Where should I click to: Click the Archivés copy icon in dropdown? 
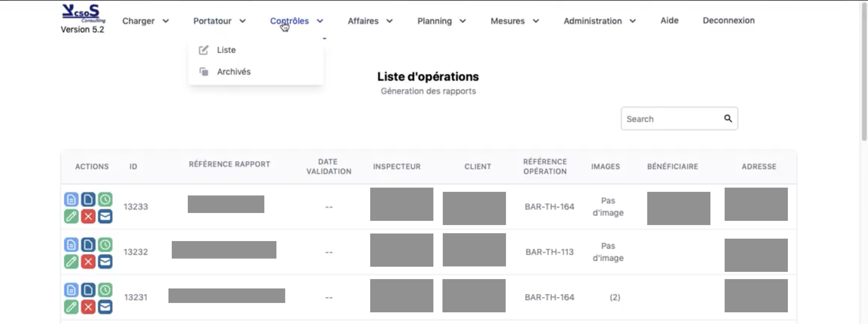203,72
